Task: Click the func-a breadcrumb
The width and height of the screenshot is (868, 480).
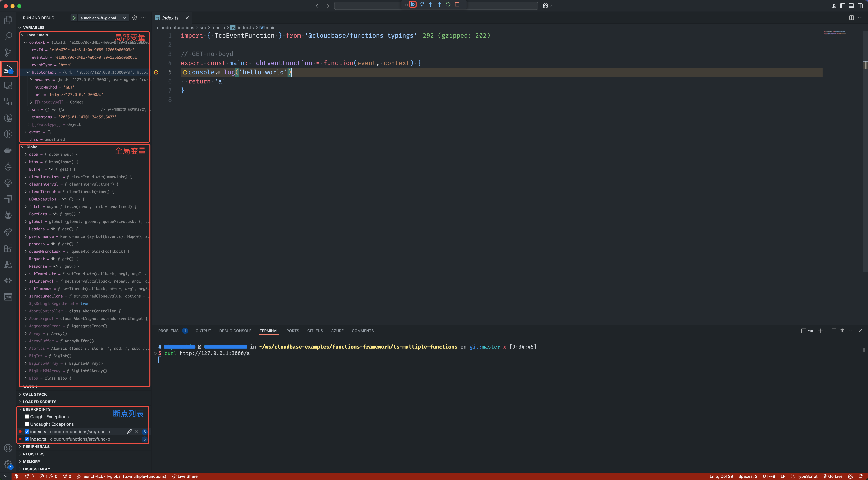Action: (x=218, y=28)
